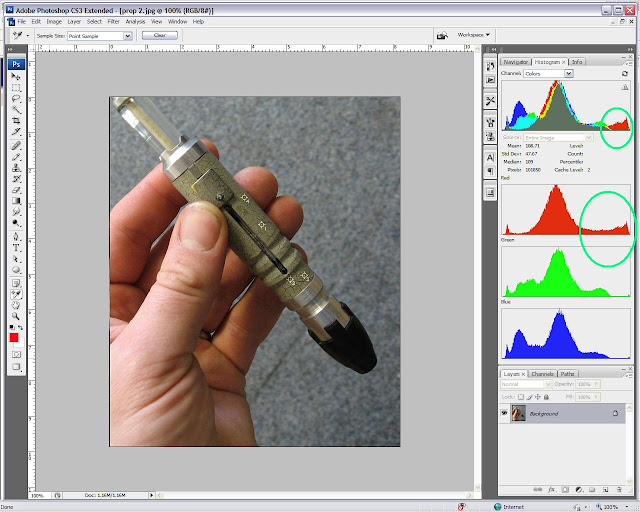Image resolution: width=640 pixels, height=512 pixels.
Task: Open the Tool Presets panel icon
Action: (x=490, y=100)
